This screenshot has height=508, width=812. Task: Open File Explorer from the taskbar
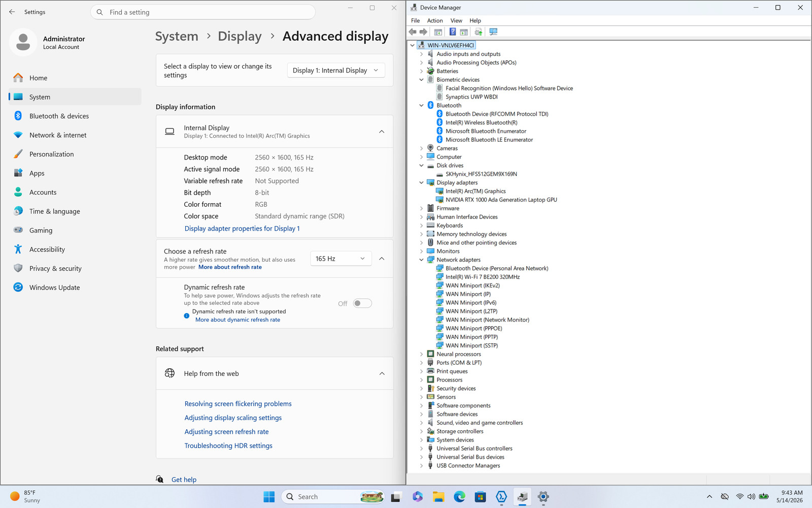(438, 497)
